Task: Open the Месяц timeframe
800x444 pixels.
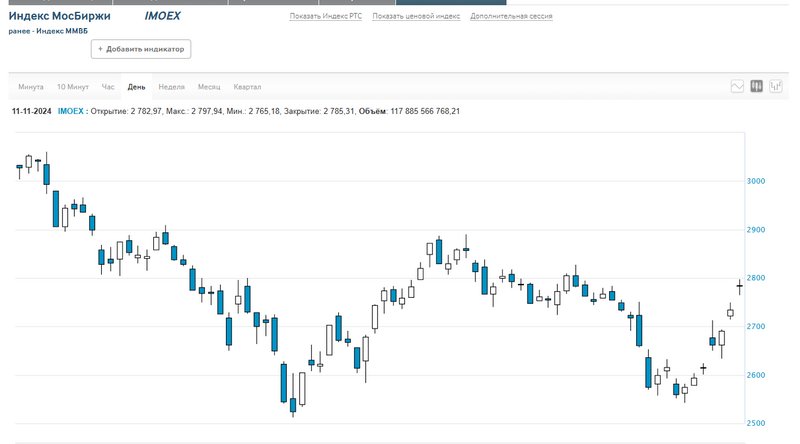Action: point(209,87)
